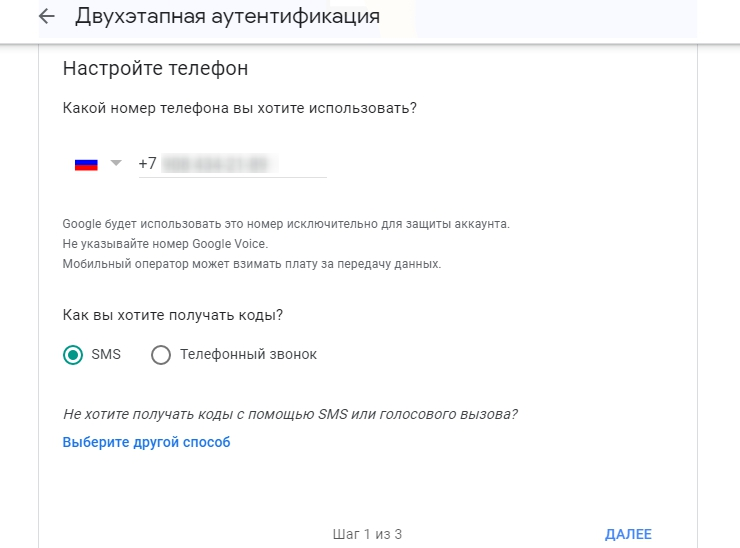
Task: Click the SMS option label
Action: (105, 355)
